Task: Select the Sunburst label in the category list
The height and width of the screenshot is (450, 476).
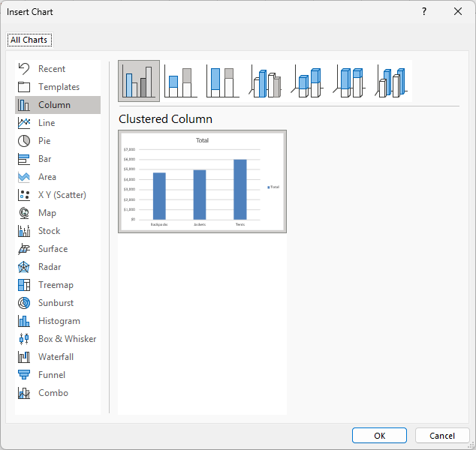Action: (56, 303)
